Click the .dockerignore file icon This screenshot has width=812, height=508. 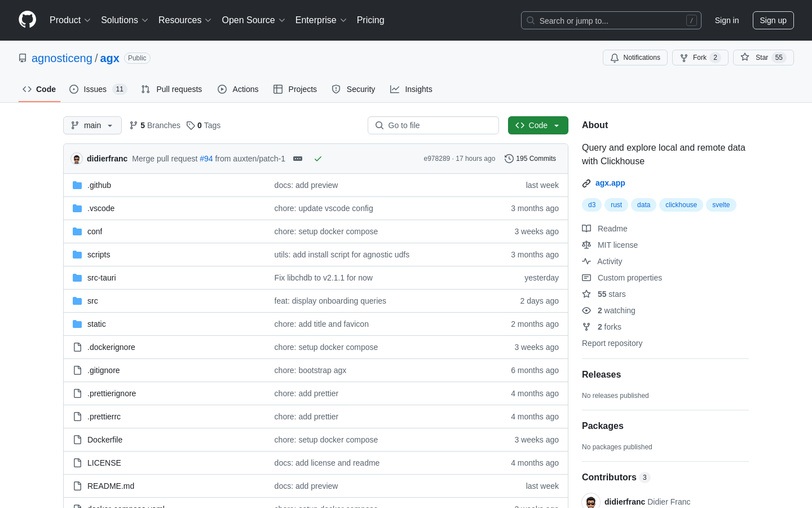(x=77, y=347)
